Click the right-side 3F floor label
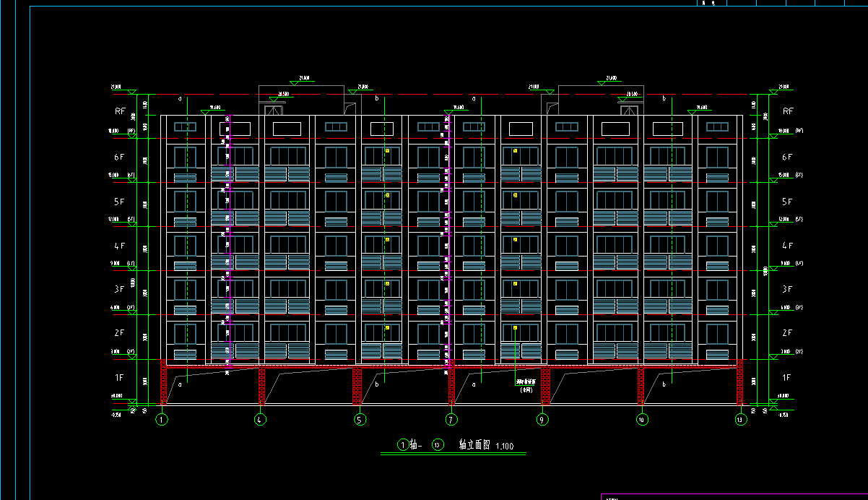The image size is (868, 500). pos(787,289)
